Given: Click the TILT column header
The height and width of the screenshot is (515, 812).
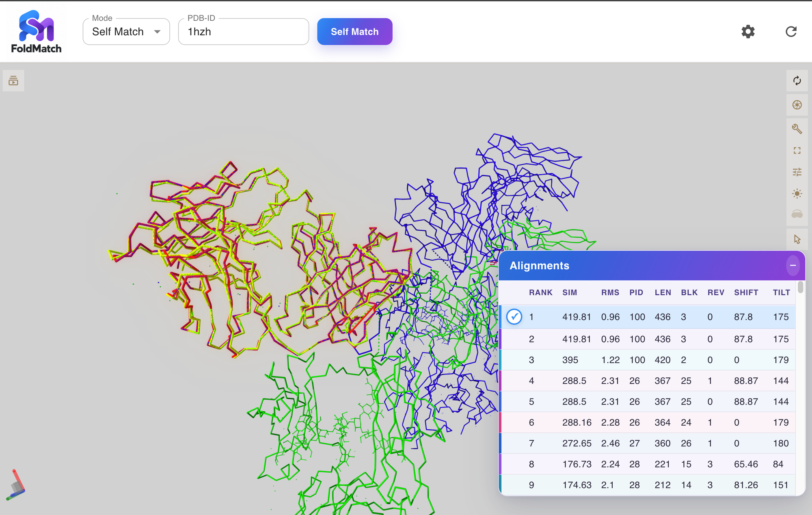Looking at the screenshot, I should coord(781,292).
